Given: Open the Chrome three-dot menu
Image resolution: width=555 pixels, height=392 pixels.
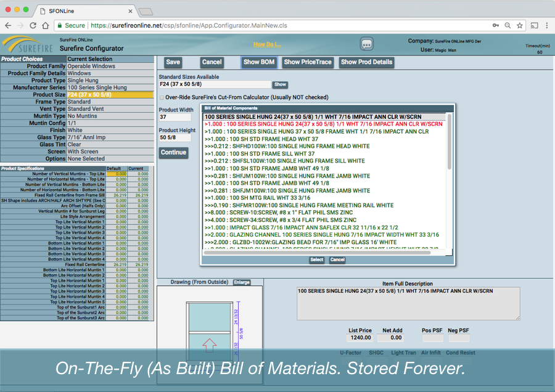Looking at the screenshot, I should pyautogui.click(x=547, y=25).
